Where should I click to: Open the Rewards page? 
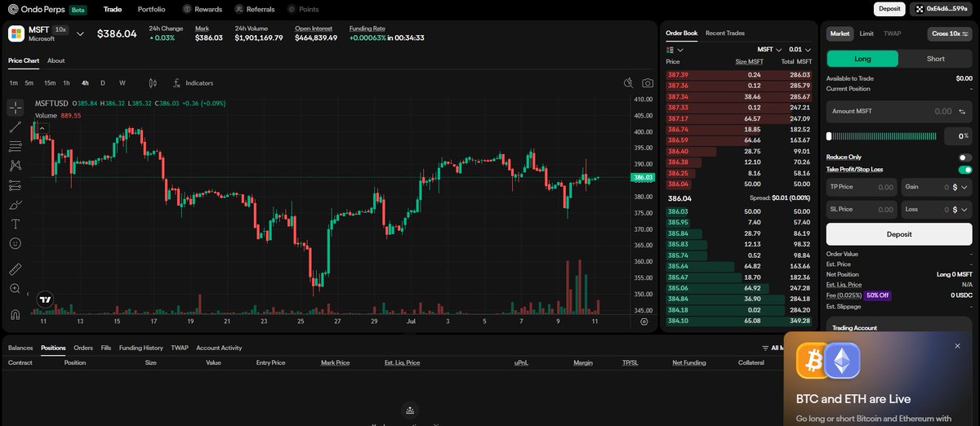tap(203, 9)
